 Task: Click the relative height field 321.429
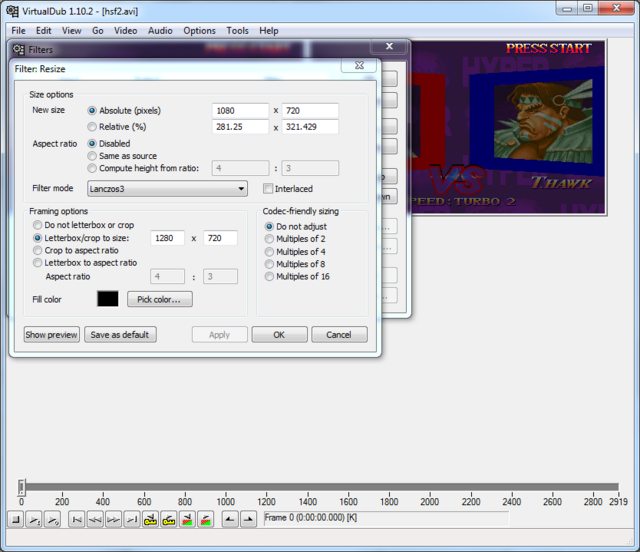pos(310,127)
